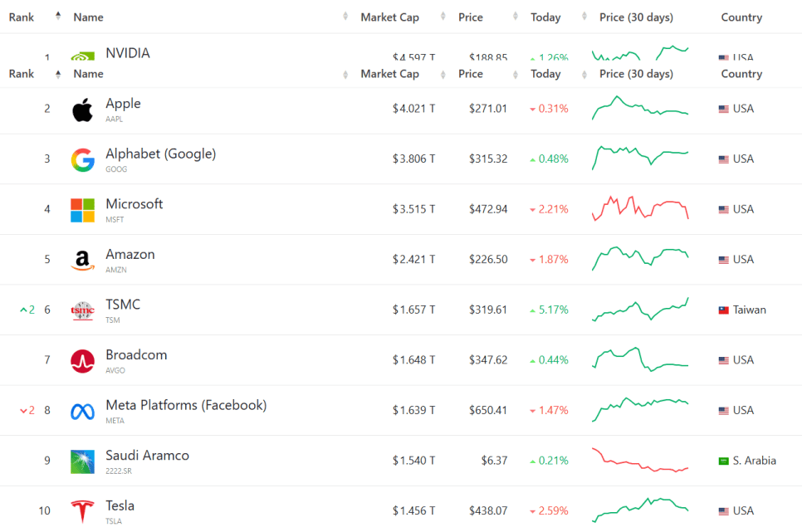
Task: Click the Broadcom logo icon
Action: click(x=82, y=361)
